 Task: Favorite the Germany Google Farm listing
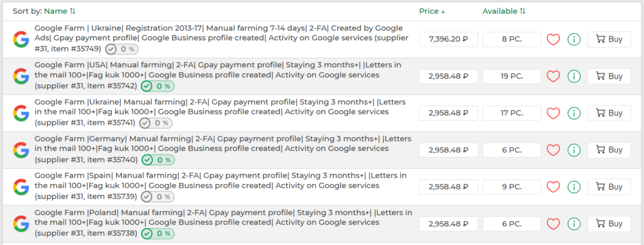pyautogui.click(x=553, y=150)
